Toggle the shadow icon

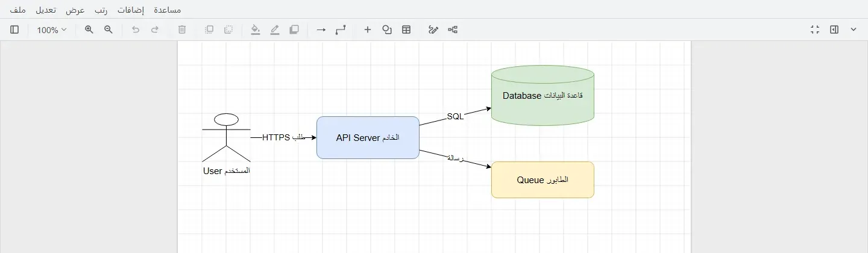point(294,30)
